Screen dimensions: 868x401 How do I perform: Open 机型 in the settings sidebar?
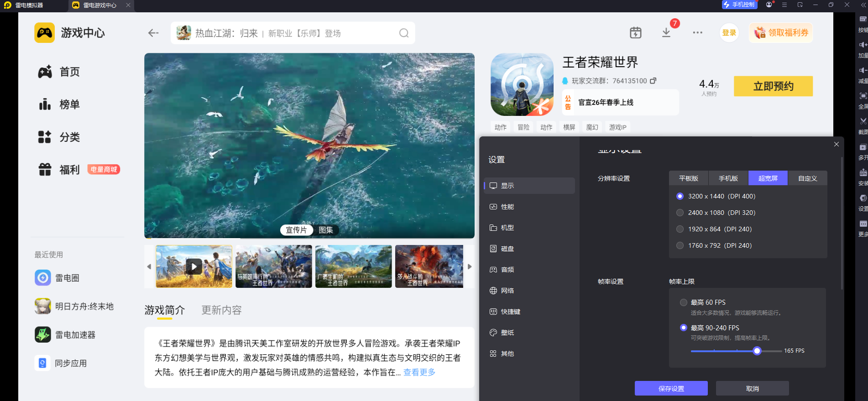(529, 228)
